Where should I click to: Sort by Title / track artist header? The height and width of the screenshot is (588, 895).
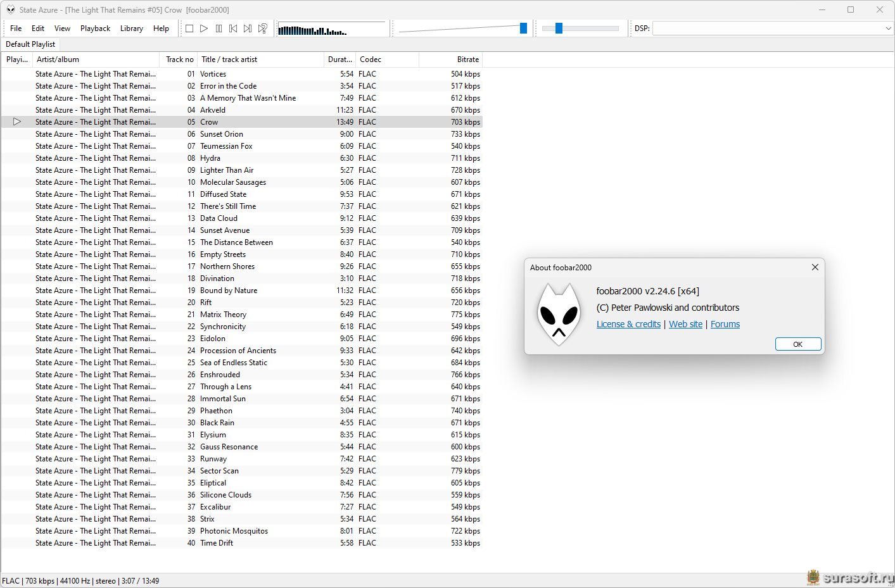point(260,59)
